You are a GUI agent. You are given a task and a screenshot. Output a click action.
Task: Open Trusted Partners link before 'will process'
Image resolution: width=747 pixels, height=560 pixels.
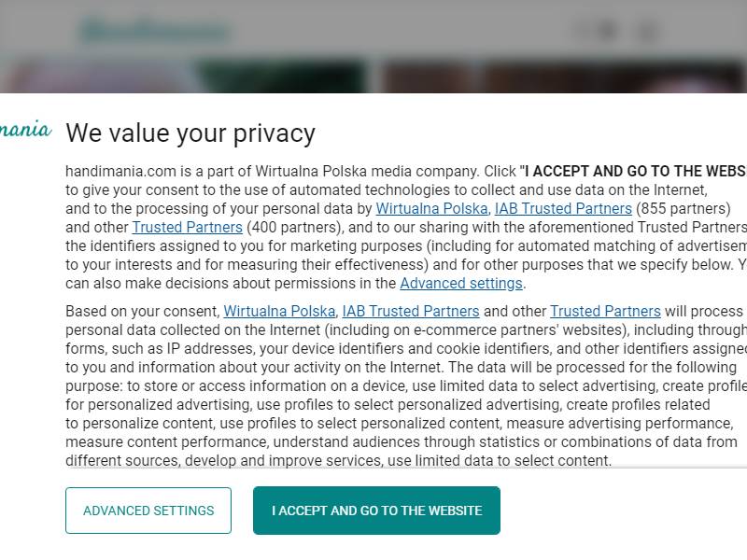coord(605,311)
